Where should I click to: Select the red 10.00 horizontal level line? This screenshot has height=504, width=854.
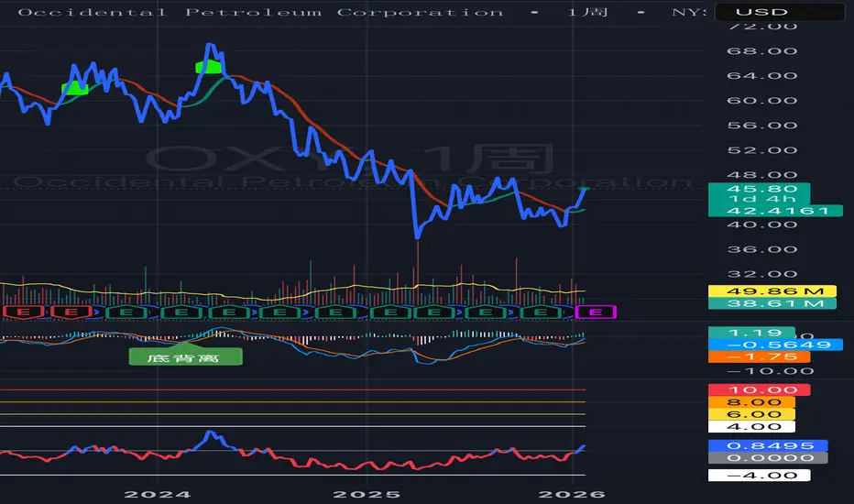coord(292,390)
